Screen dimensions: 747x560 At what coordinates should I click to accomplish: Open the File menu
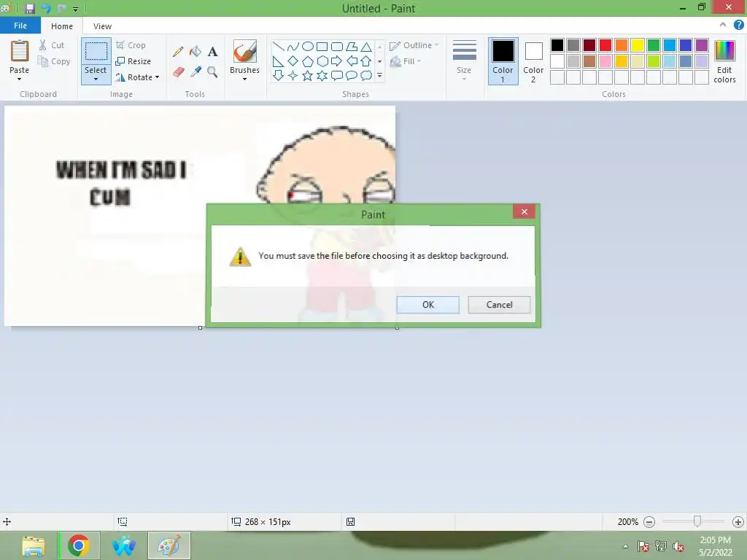20,26
